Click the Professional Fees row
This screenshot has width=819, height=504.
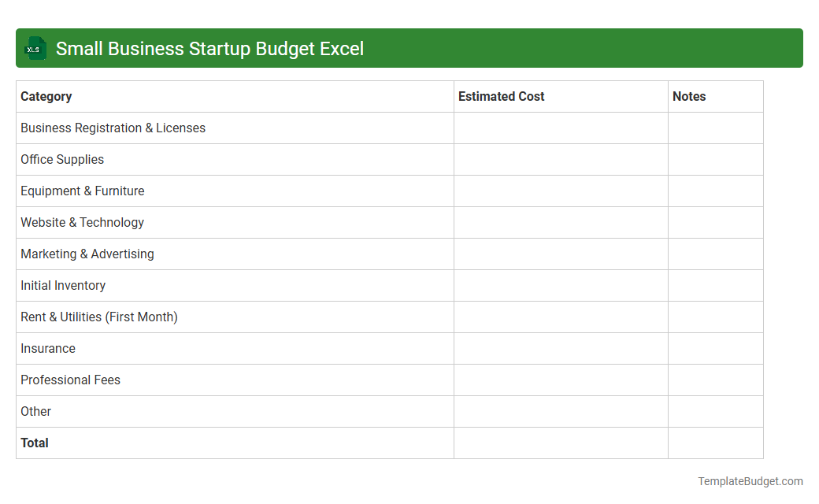pyautogui.click(x=70, y=380)
